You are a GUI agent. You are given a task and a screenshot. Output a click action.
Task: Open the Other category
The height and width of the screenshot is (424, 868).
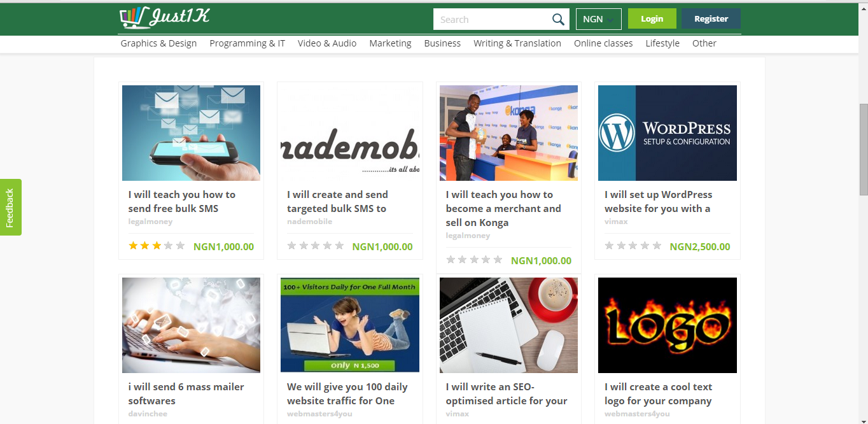tap(704, 43)
